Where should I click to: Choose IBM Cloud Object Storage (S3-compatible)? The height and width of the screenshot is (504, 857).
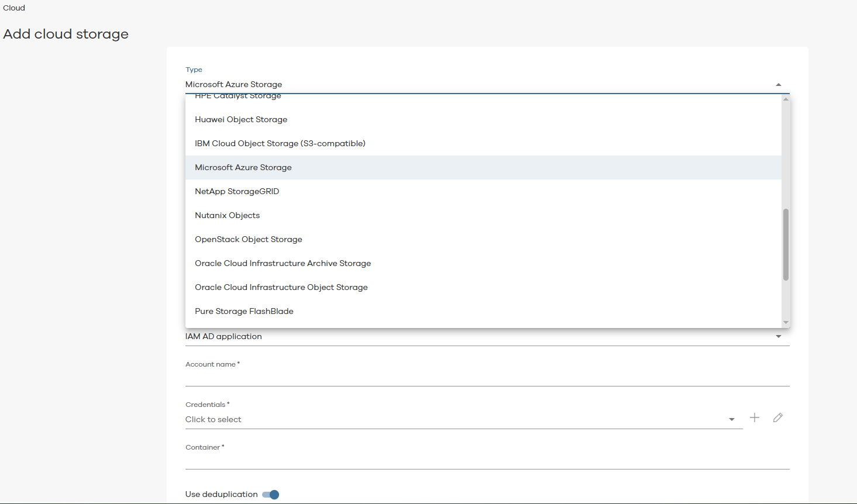(280, 143)
